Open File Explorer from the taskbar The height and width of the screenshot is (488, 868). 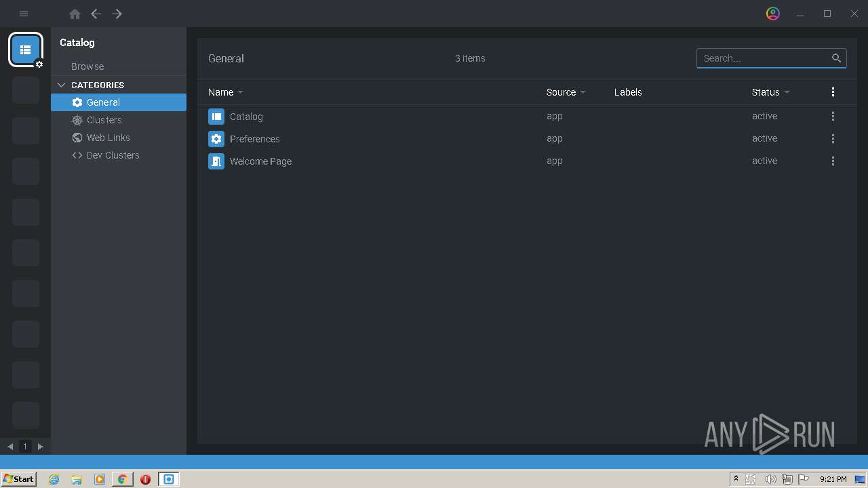click(x=77, y=479)
